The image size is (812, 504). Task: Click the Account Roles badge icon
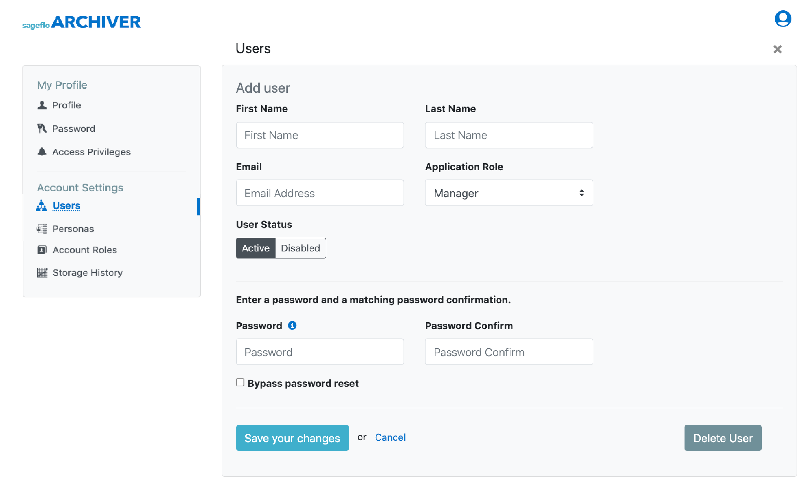tap(42, 250)
